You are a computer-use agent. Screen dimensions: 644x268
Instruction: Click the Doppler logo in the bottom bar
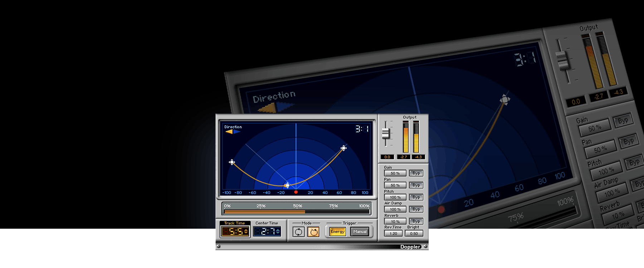[410, 247]
